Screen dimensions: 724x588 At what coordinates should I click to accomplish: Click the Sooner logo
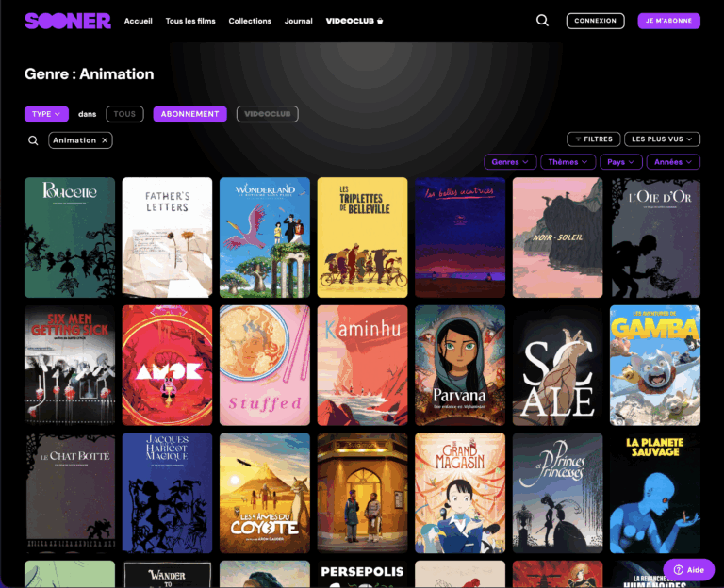[x=68, y=21]
